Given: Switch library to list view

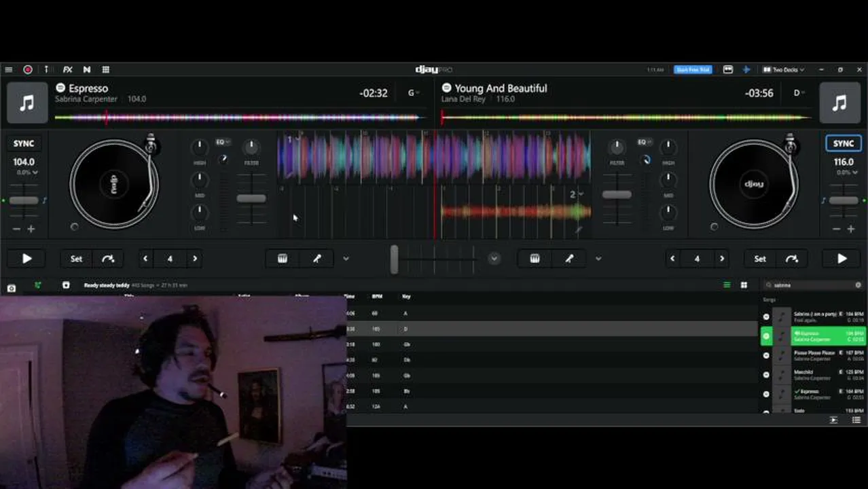Looking at the screenshot, I should [x=727, y=285].
